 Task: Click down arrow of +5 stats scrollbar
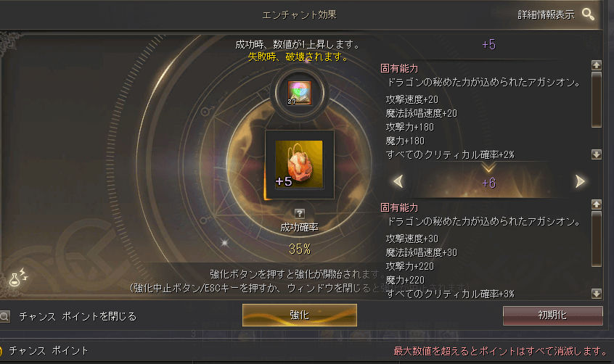[597, 154]
